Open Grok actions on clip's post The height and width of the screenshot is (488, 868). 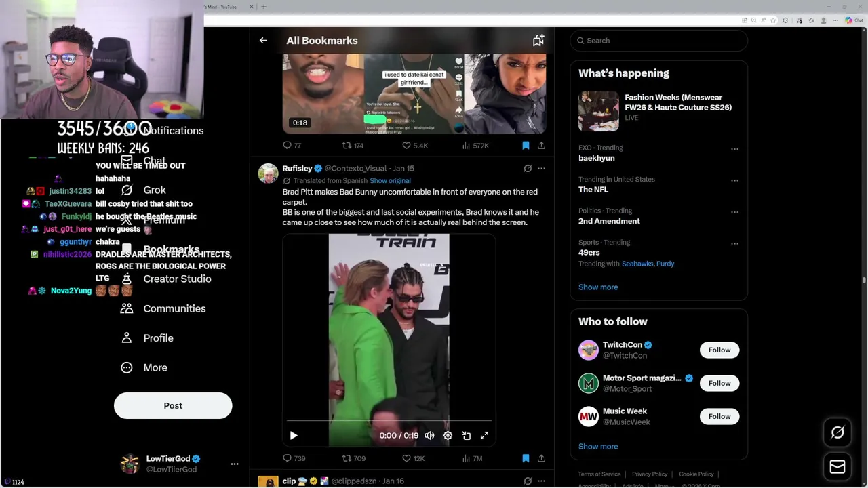pyautogui.click(x=528, y=481)
